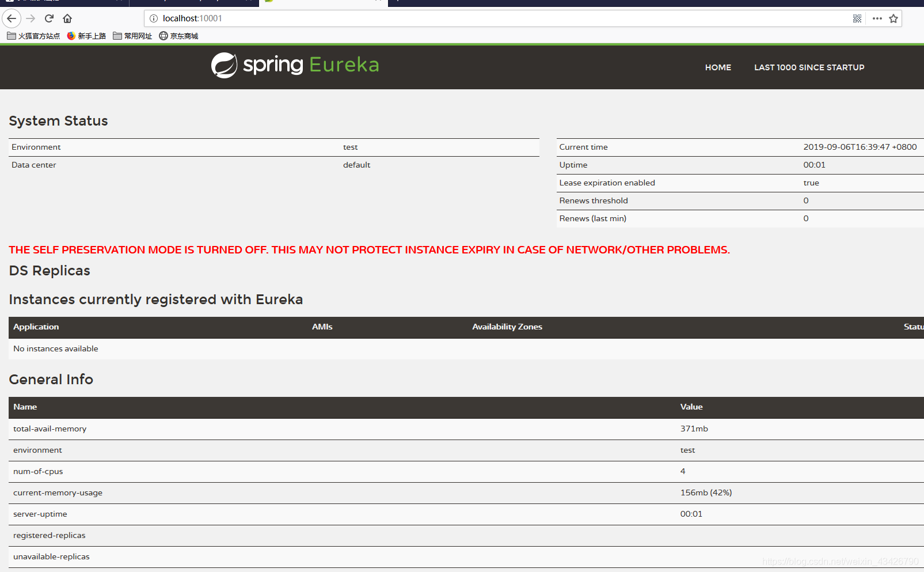Open 新手上路 Firefox bookmark

tap(86, 36)
